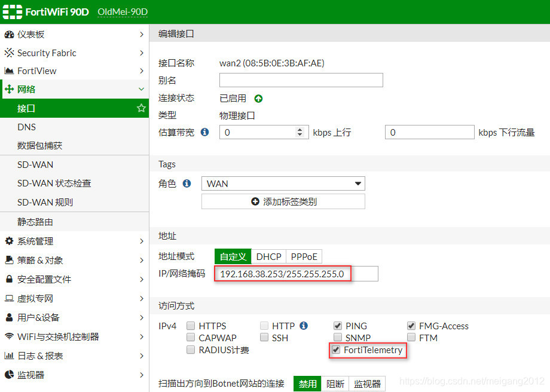
Task: Toggle the HTTP access checkbox
Action: coord(264,326)
